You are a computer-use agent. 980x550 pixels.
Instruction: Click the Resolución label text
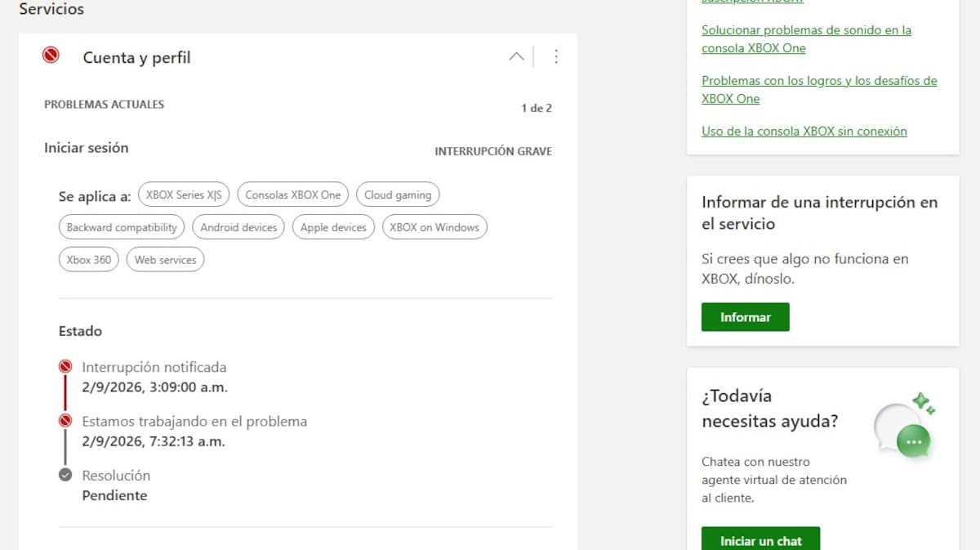click(116, 476)
